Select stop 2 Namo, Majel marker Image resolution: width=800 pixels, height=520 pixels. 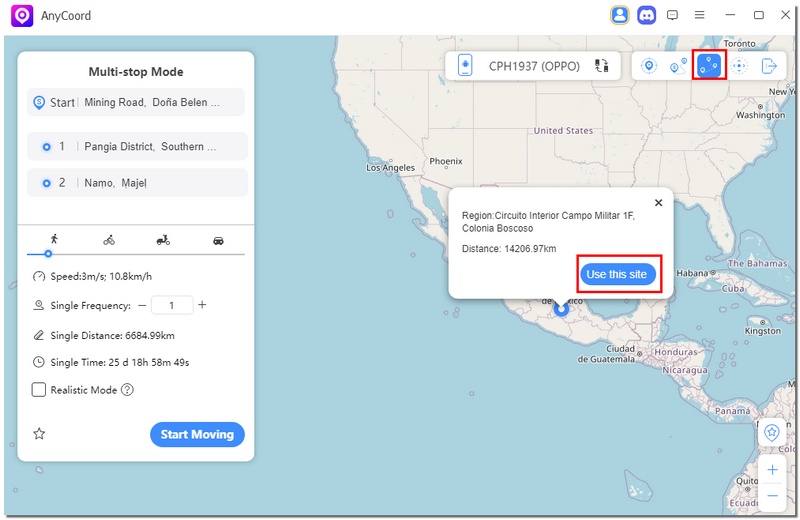point(46,183)
